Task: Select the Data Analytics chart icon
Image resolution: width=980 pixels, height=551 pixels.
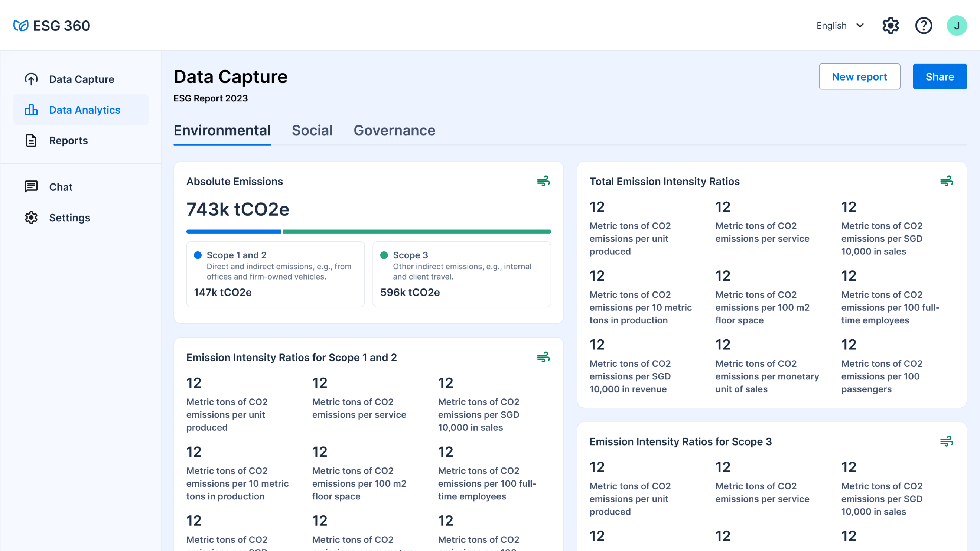Action: click(x=31, y=110)
